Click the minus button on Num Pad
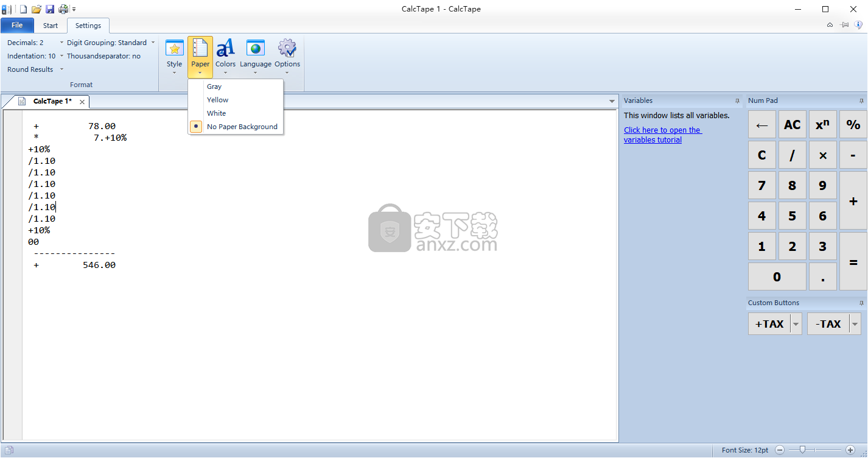Viewport: 868px width, 458px height. click(853, 155)
